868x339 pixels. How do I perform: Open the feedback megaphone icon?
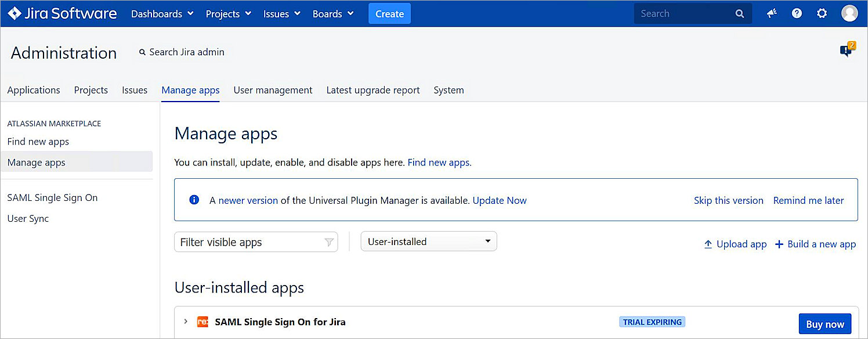[771, 13]
